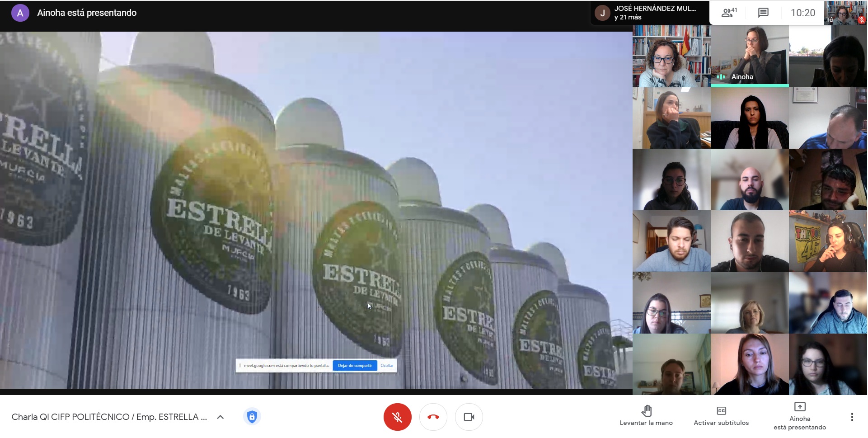Screen dimensions: 868x438
Task: Hang up the call with the red phone button
Action: click(x=433, y=417)
